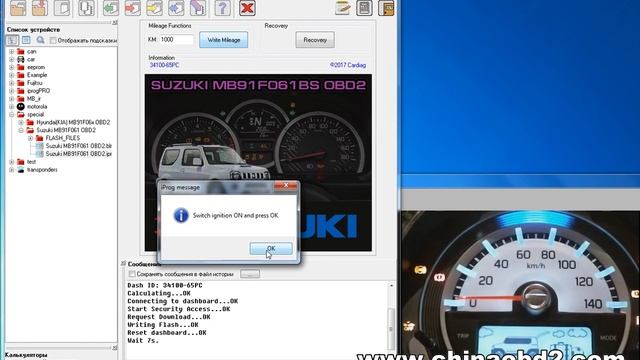The width and height of the screenshot is (640, 360).
Task: Expand the 'eeprom' tree node
Action: (11, 67)
